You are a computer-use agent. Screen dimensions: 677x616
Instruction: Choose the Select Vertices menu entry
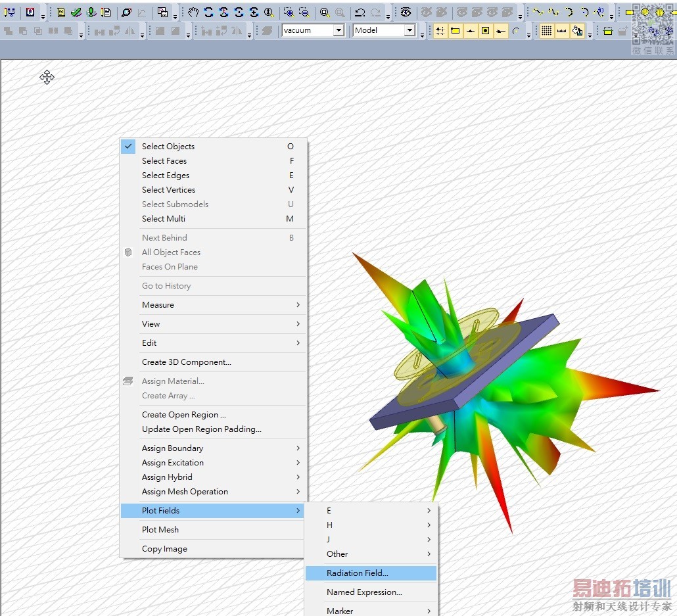[x=213, y=189]
